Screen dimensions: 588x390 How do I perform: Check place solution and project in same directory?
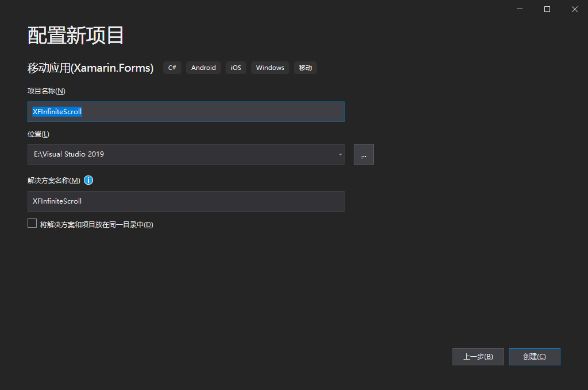click(32, 224)
